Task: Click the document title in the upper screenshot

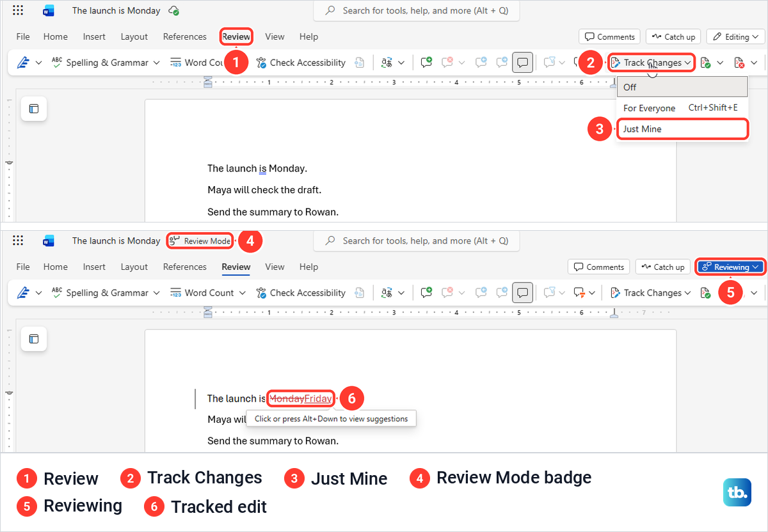Action: [x=116, y=11]
